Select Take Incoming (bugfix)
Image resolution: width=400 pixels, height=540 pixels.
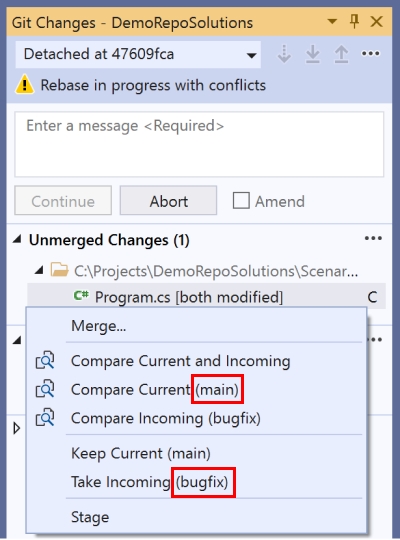point(150,482)
